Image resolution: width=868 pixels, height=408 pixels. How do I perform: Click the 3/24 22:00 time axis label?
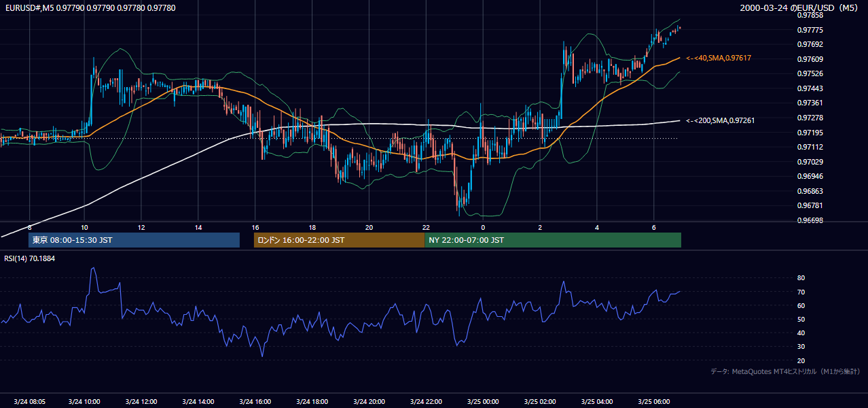[x=426, y=401]
